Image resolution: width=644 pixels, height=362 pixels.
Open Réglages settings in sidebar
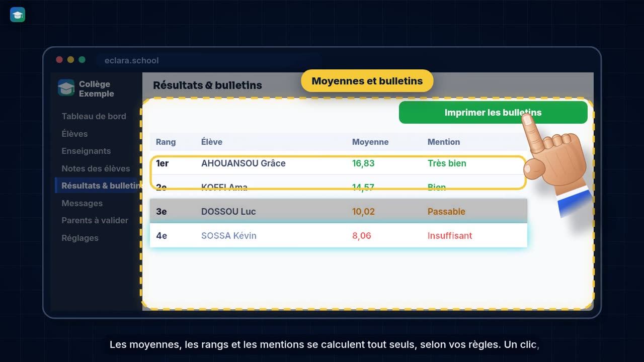(80, 238)
